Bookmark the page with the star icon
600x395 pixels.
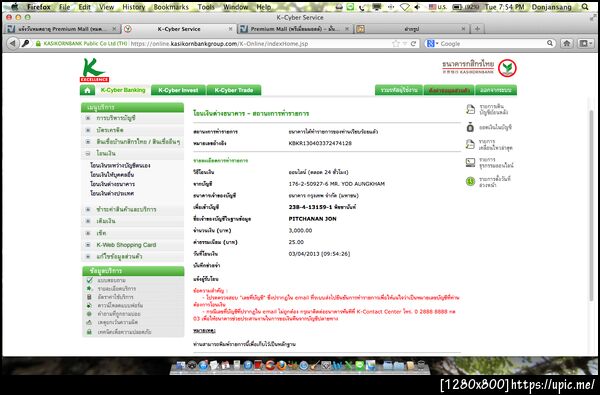[x=396, y=44]
